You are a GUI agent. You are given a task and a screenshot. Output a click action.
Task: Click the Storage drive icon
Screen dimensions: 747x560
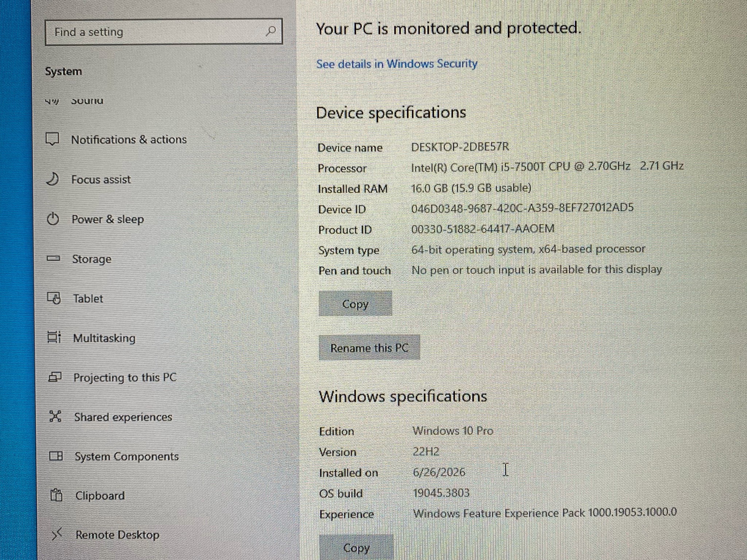point(54,258)
